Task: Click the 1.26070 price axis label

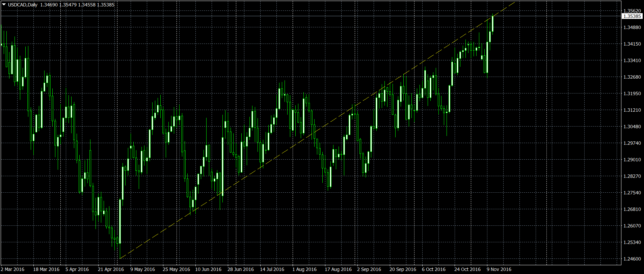Action: 632,226
